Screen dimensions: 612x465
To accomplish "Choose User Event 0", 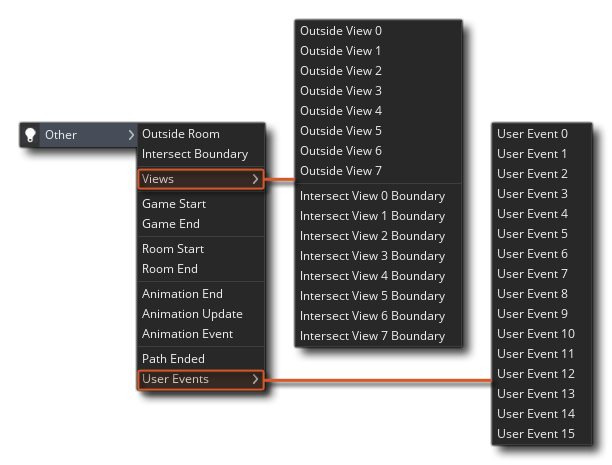I will pyautogui.click(x=532, y=134).
